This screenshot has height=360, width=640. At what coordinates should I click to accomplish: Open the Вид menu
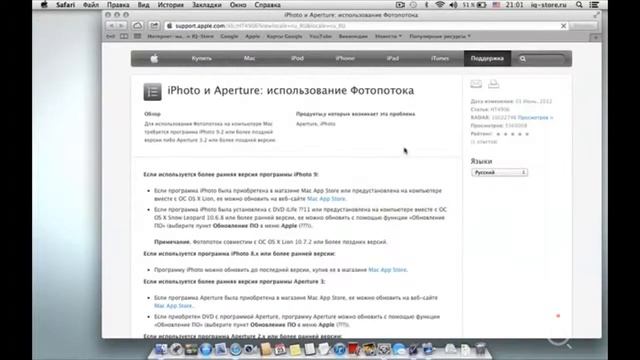(x=143, y=5)
